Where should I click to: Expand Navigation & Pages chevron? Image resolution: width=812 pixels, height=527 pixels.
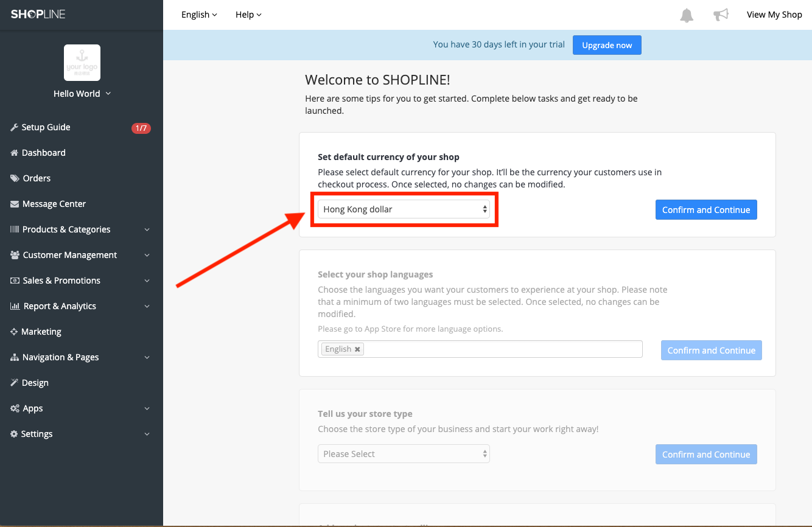pyautogui.click(x=147, y=357)
